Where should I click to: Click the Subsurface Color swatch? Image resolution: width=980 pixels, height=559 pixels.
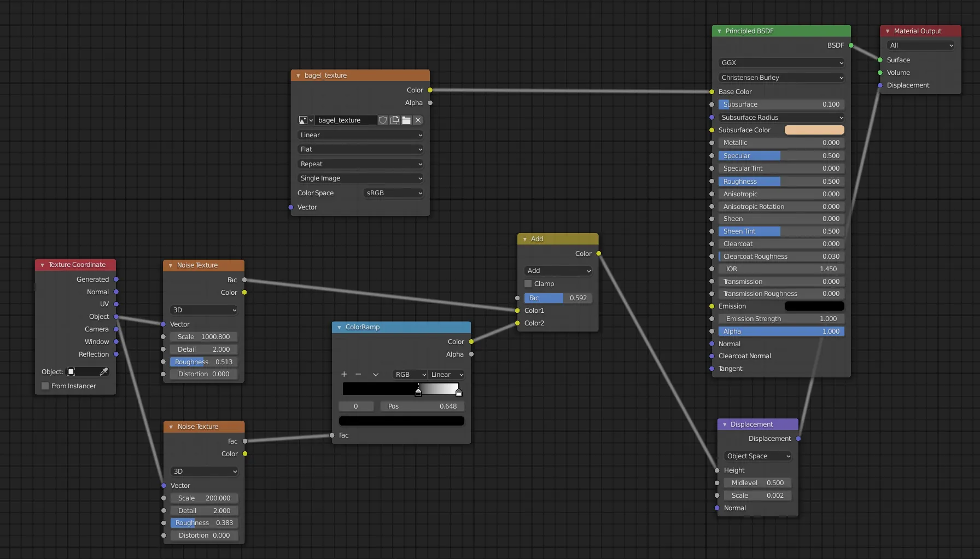[814, 130]
